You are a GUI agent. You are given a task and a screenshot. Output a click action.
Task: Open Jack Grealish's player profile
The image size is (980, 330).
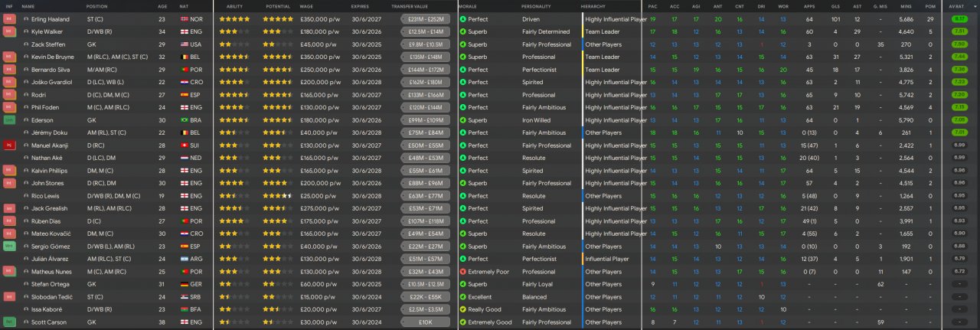coord(50,208)
